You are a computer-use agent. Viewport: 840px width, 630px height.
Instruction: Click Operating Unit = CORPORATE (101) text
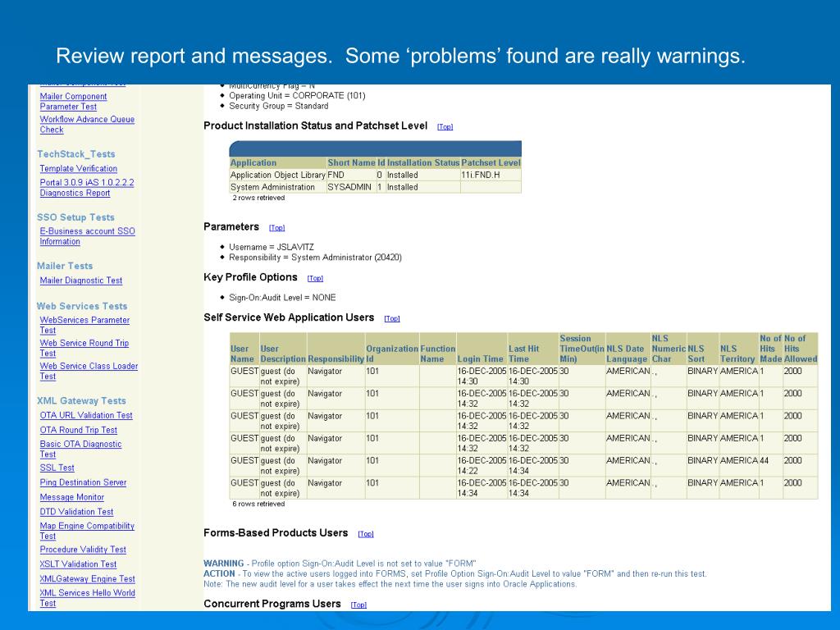point(297,96)
